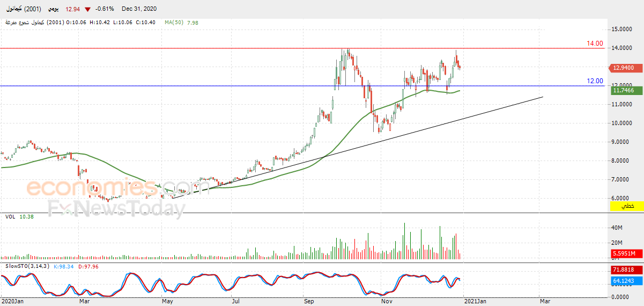Click the -0.61% percent change value

click(x=104, y=9)
